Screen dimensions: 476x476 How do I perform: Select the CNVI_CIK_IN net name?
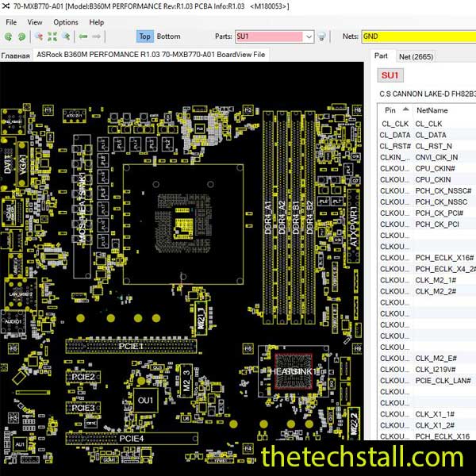click(436, 157)
